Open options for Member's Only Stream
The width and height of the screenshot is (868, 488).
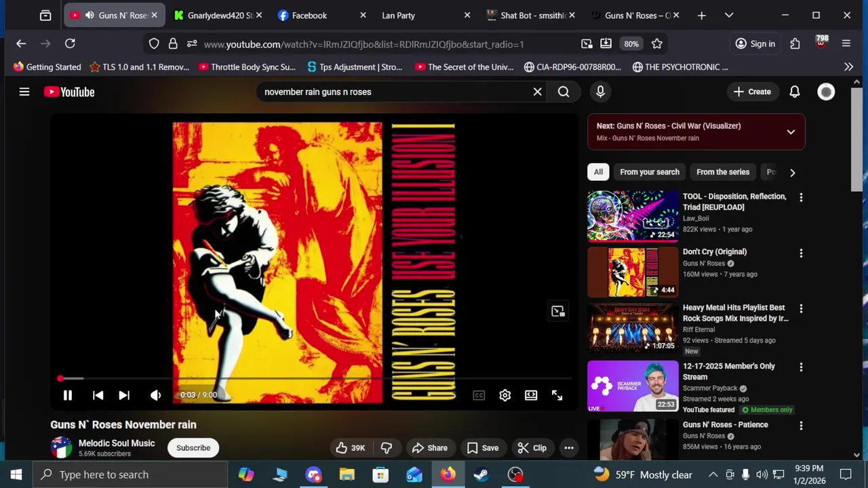tap(801, 367)
